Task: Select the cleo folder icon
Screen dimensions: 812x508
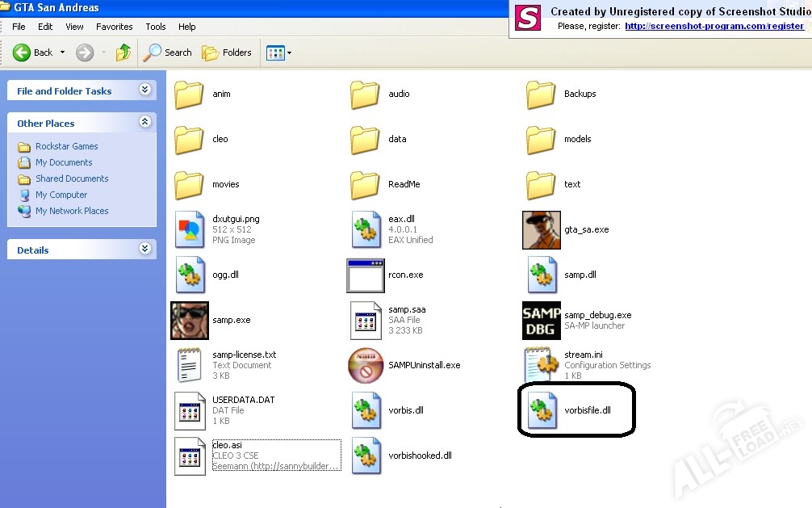Action: click(x=190, y=140)
